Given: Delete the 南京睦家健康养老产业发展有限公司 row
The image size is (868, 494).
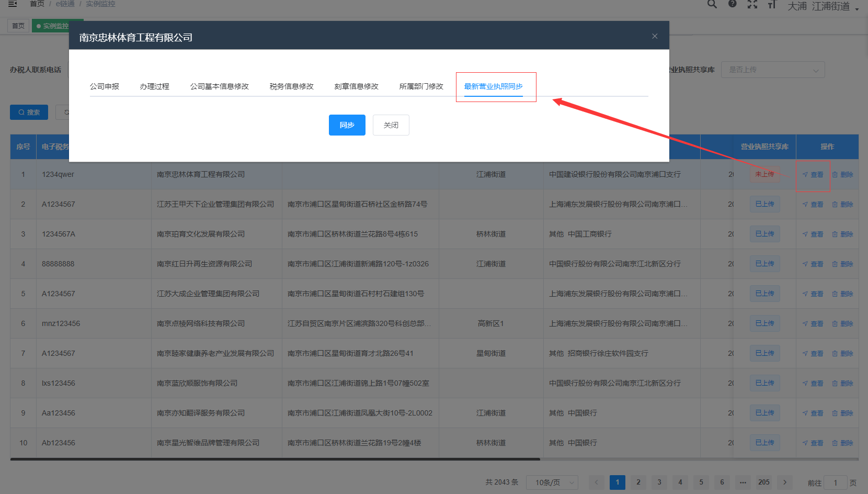Looking at the screenshot, I should tap(843, 354).
